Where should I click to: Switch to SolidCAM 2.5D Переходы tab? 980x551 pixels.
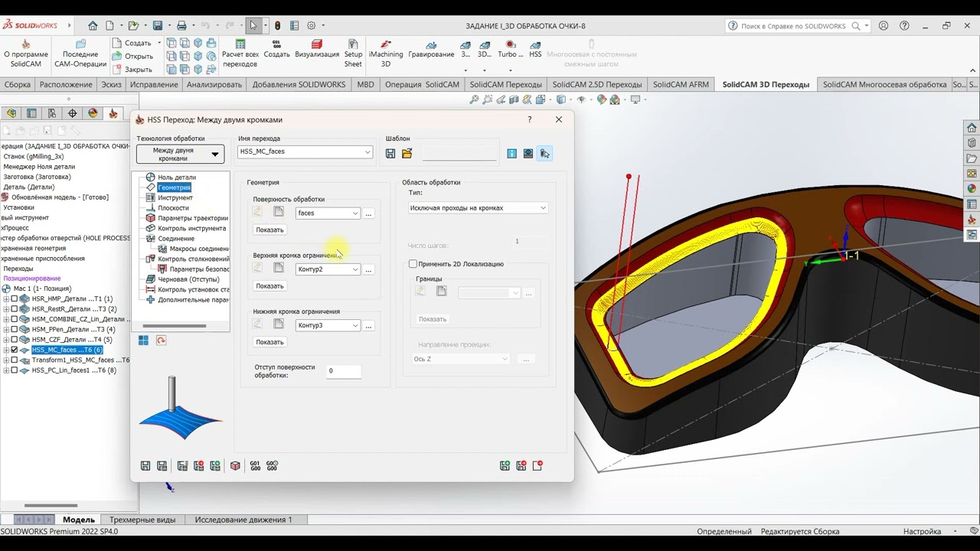597,84
